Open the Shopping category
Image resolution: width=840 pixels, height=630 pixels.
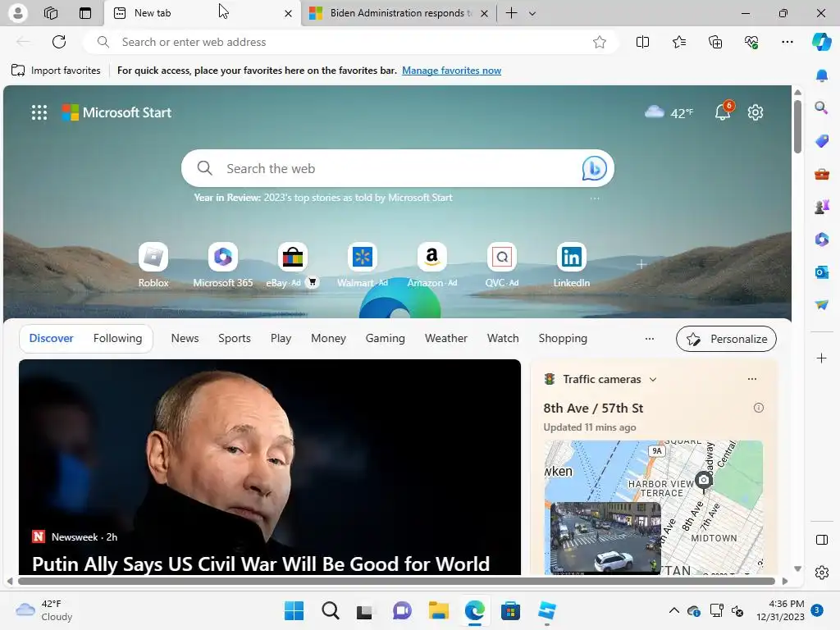(563, 339)
